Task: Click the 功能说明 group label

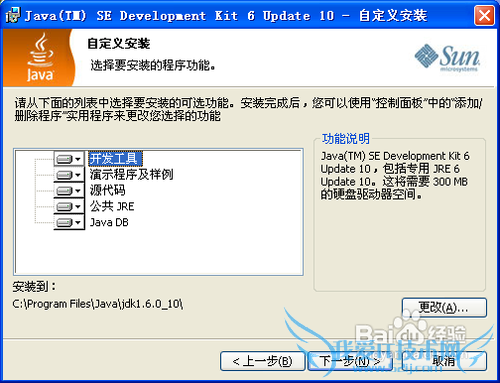Action: pos(346,139)
